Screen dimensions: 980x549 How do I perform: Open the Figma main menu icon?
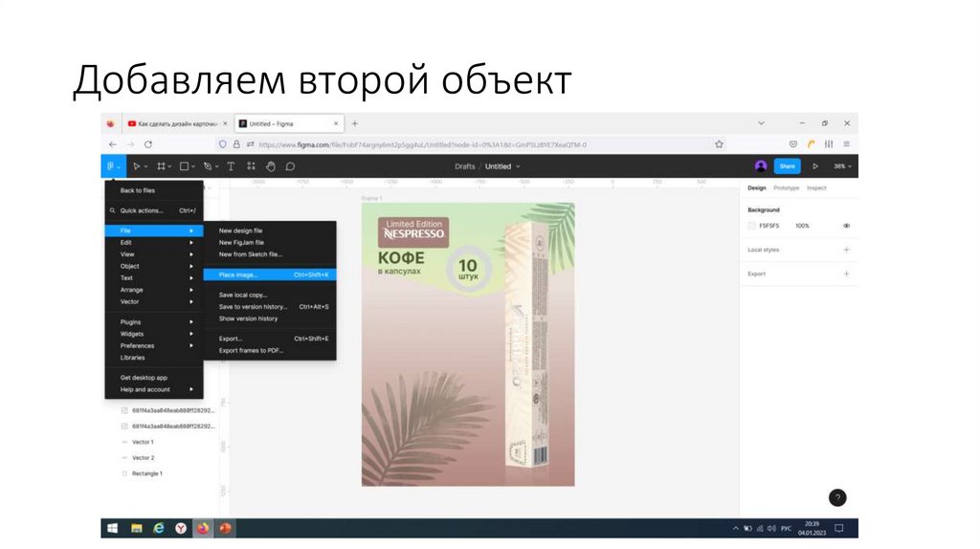click(x=111, y=166)
